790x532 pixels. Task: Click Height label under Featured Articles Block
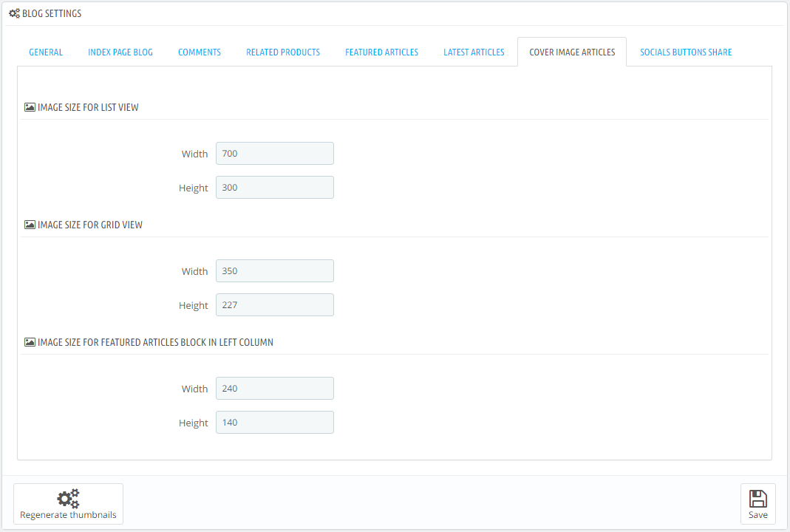click(x=194, y=423)
